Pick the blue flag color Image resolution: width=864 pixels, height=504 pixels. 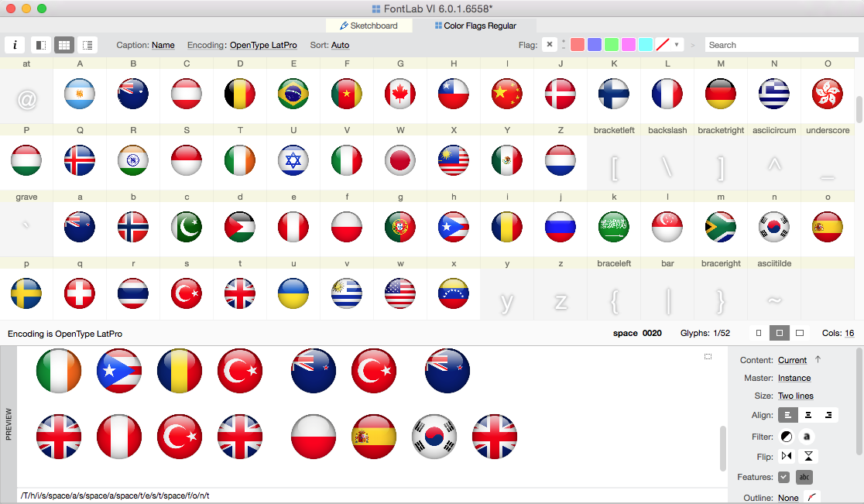tap(595, 45)
